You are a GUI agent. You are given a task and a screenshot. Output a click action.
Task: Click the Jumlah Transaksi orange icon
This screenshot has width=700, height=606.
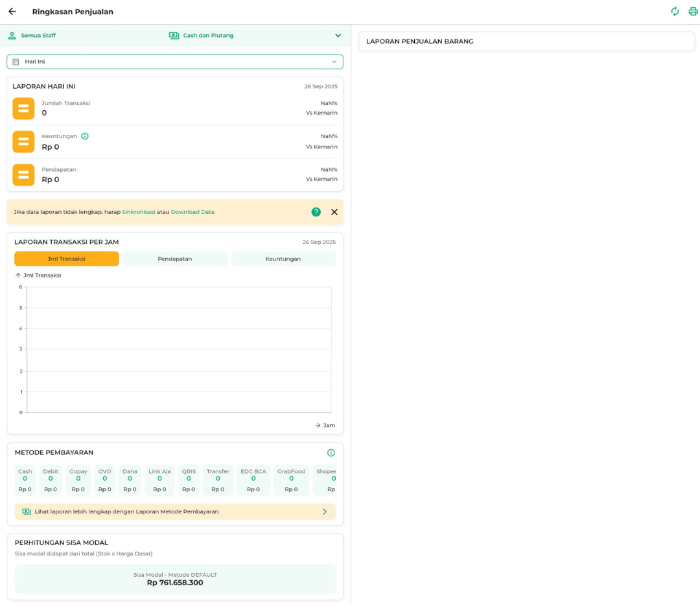click(x=23, y=109)
